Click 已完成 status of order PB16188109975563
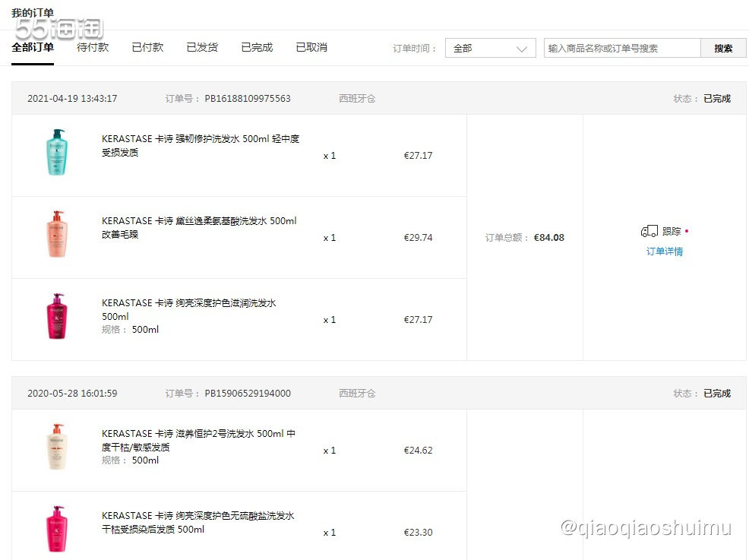This screenshot has width=749, height=560. [x=717, y=99]
